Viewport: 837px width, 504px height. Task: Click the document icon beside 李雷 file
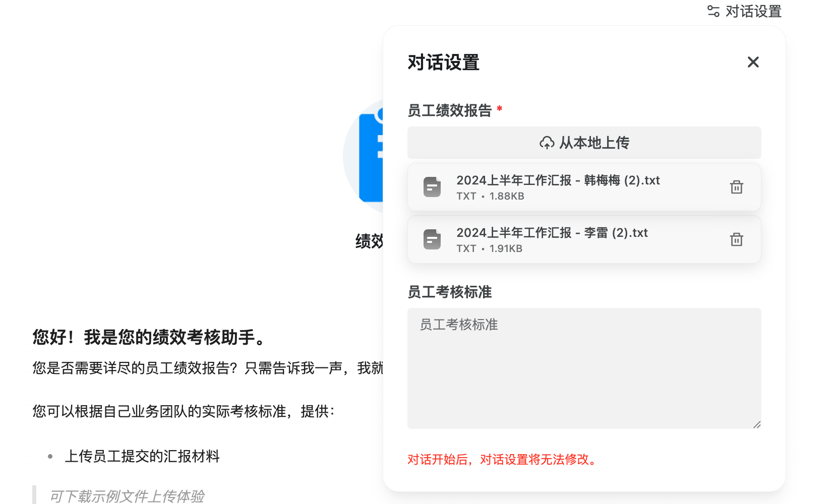tap(432, 239)
